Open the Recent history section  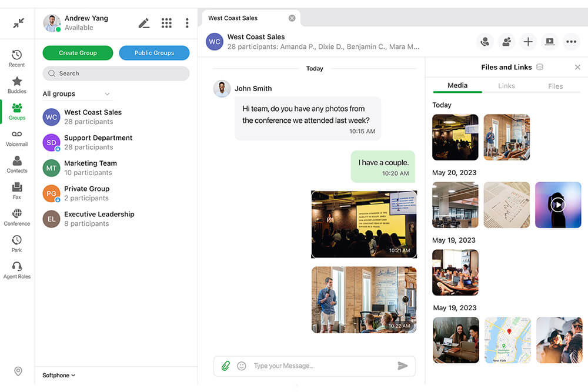coord(17,58)
